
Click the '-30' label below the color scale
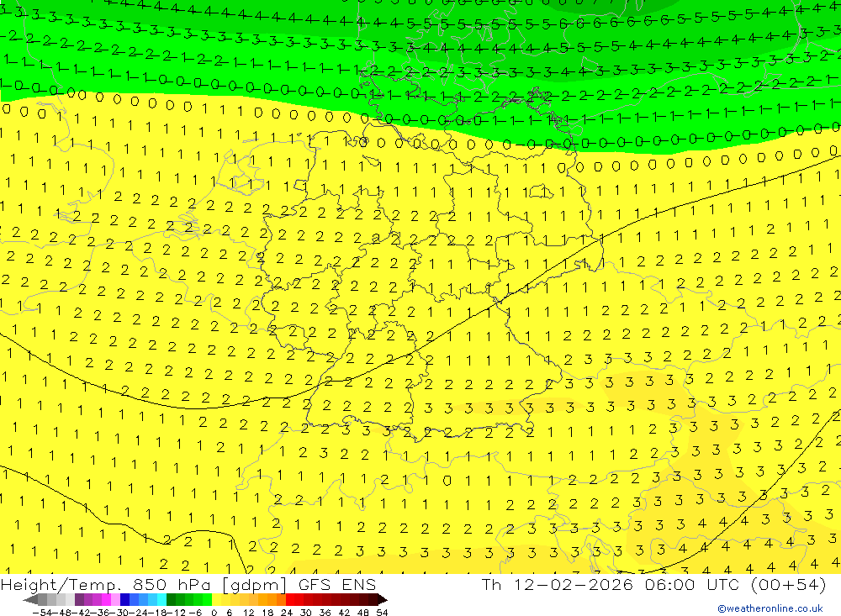pos(119,613)
